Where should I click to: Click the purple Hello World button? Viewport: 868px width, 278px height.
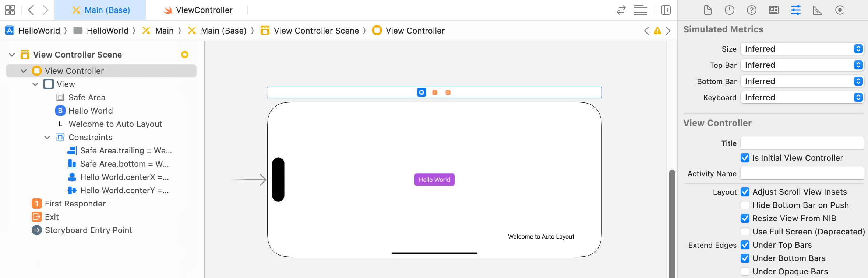click(434, 180)
